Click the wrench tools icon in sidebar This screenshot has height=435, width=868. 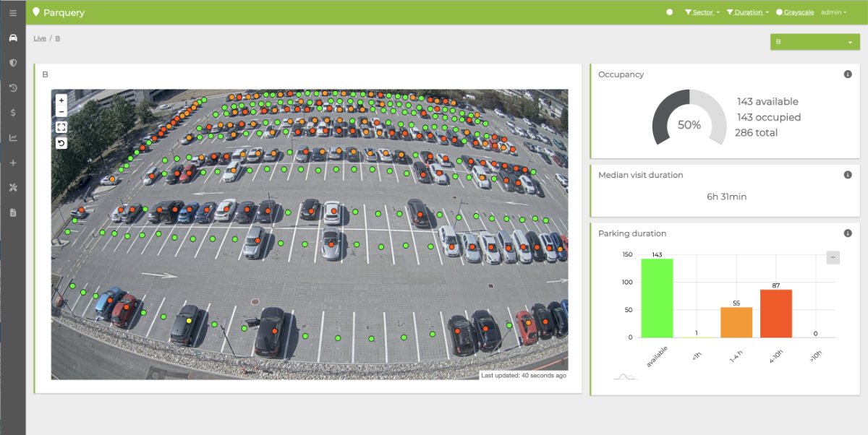click(x=12, y=188)
